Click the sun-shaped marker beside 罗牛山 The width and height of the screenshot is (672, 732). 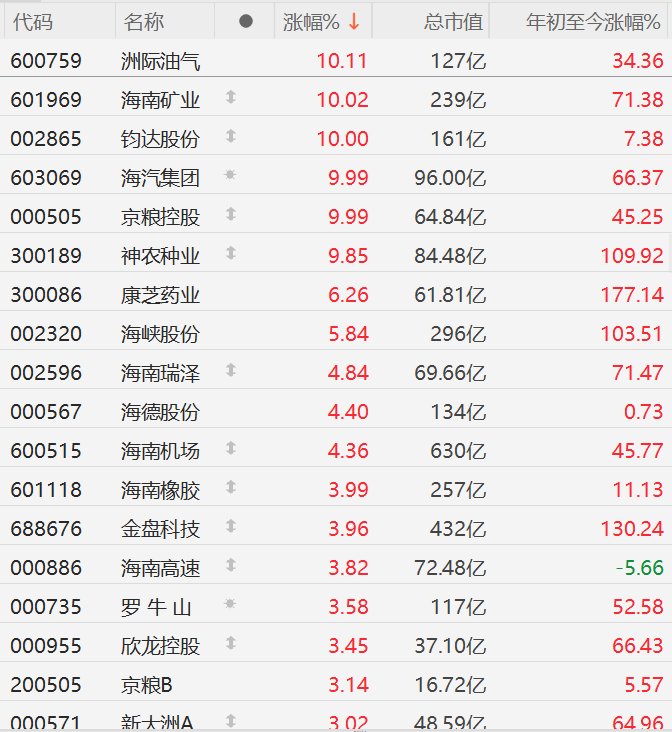tap(231, 605)
